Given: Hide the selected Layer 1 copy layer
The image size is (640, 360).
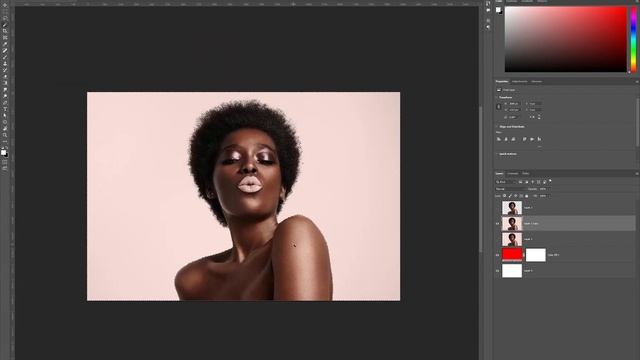Looking at the screenshot, I should click(498, 223).
